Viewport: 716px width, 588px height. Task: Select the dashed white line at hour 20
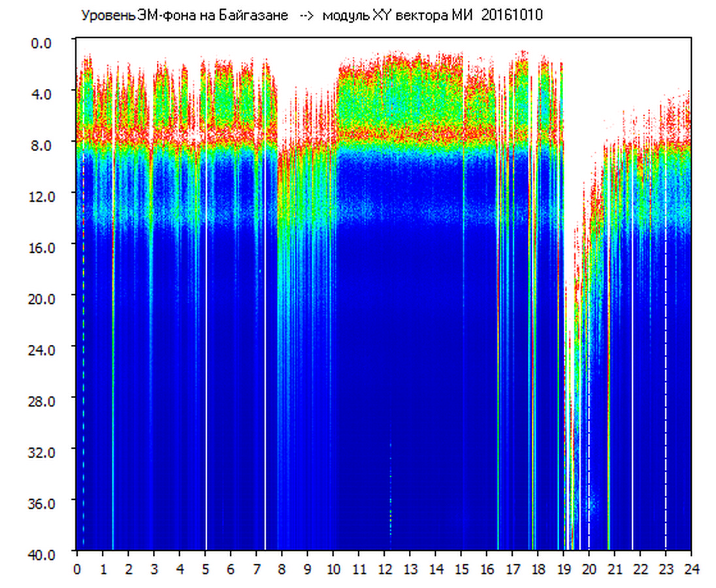pyautogui.click(x=589, y=457)
